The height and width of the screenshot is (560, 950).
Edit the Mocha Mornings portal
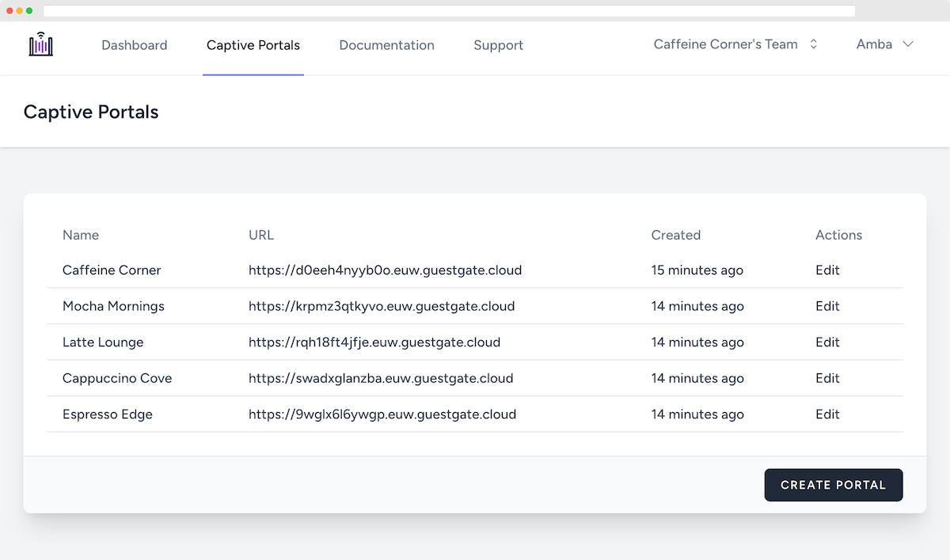pos(827,306)
